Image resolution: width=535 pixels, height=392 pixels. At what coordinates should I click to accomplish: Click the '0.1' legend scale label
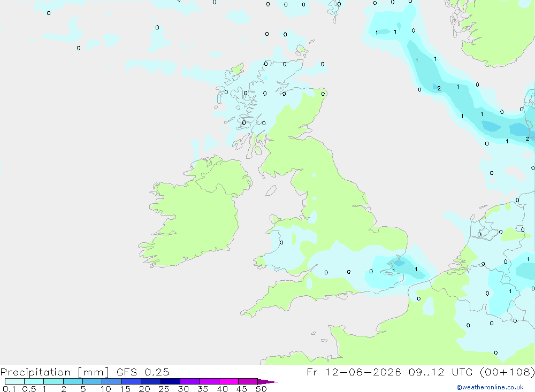tap(9, 389)
